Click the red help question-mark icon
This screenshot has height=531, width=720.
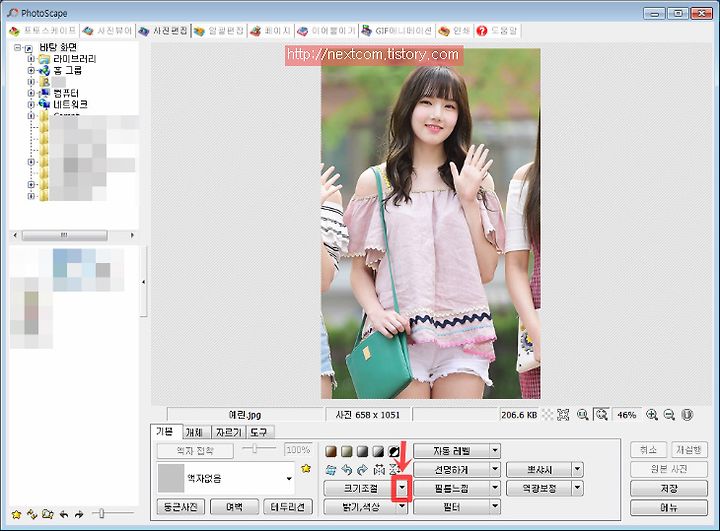click(x=481, y=31)
